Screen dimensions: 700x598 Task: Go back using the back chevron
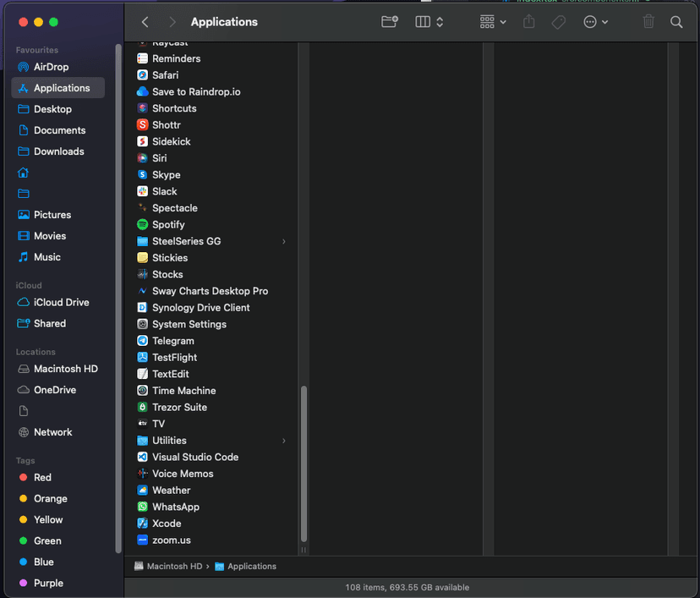click(145, 22)
